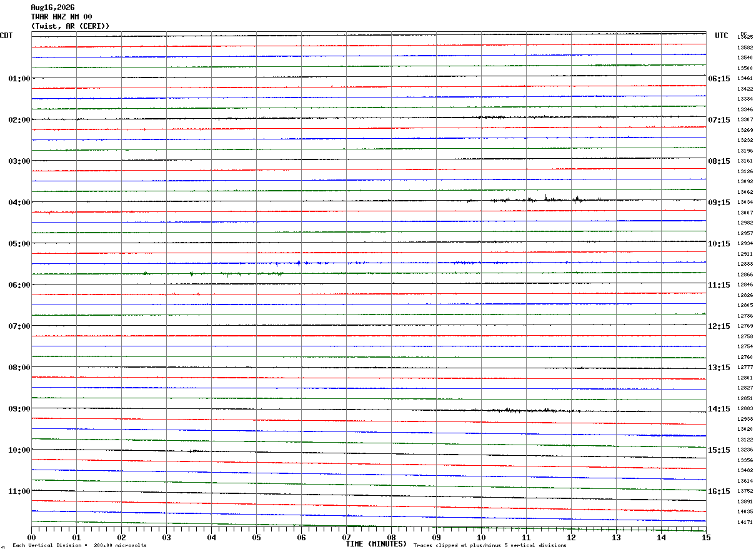Click the 12:15 UTC time label
The height and width of the screenshot is (554, 756).
pos(719,326)
